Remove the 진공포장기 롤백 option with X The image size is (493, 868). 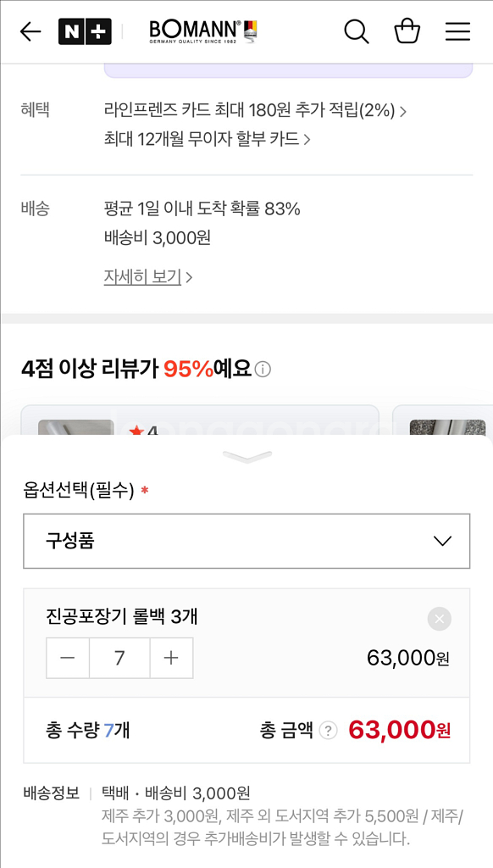click(x=439, y=619)
